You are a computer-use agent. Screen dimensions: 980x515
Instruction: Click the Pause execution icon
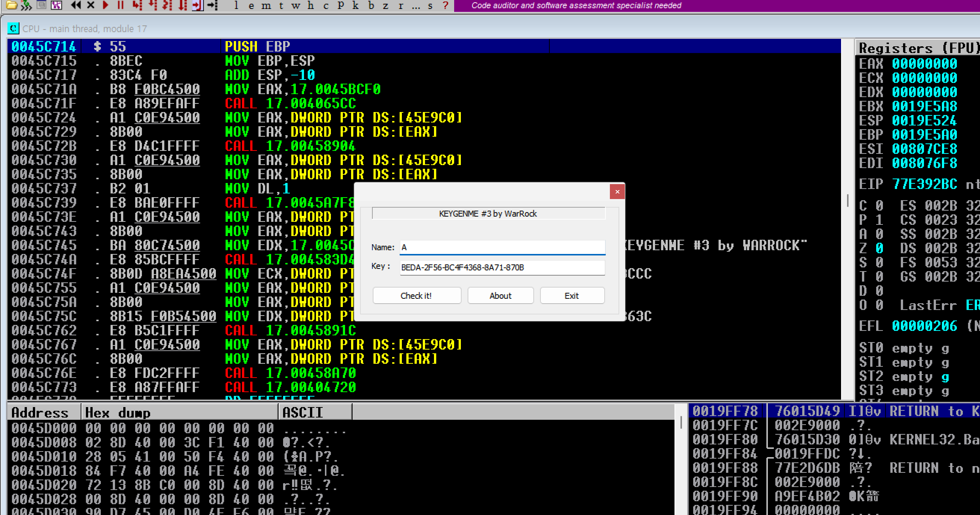coord(121,5)
